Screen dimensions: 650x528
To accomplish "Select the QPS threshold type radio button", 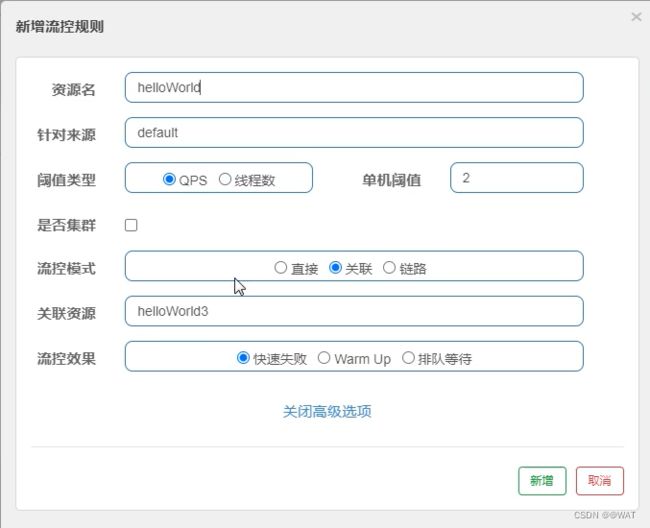I will point(169,179).
